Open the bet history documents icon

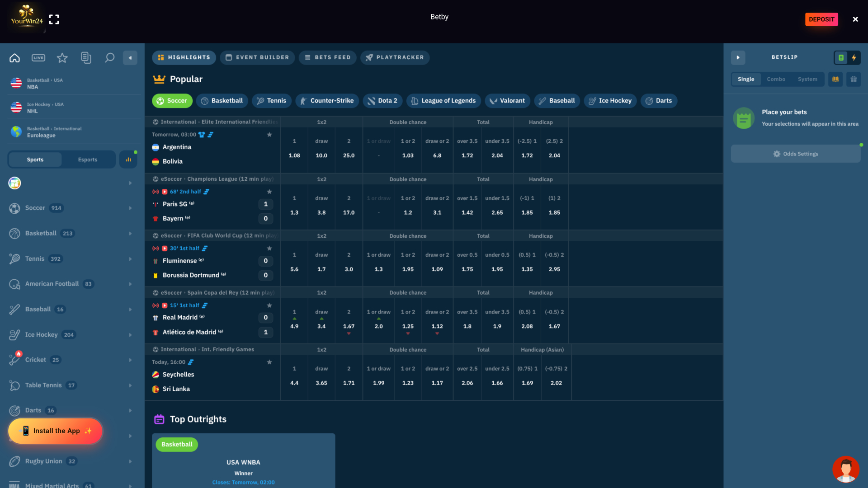tap(86, 58)
